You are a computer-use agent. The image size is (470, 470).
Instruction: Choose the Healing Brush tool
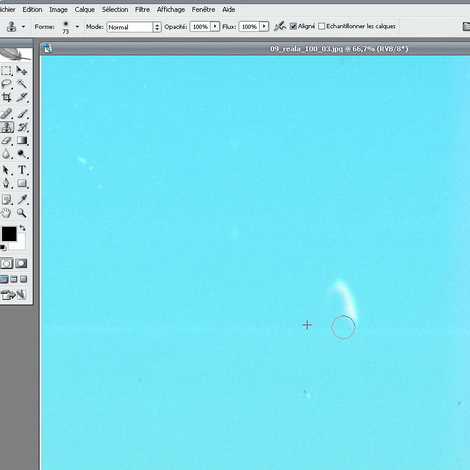[x=6, y=114]
